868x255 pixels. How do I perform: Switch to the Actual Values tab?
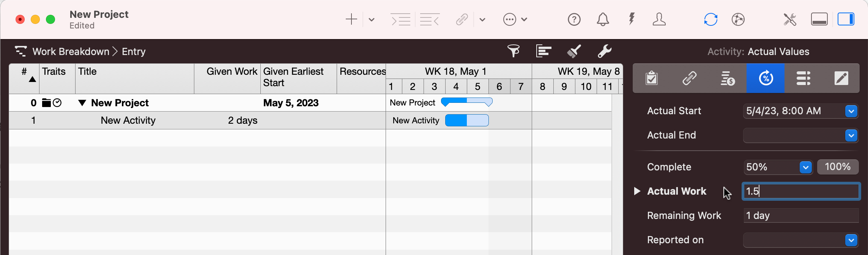point(766,79)
